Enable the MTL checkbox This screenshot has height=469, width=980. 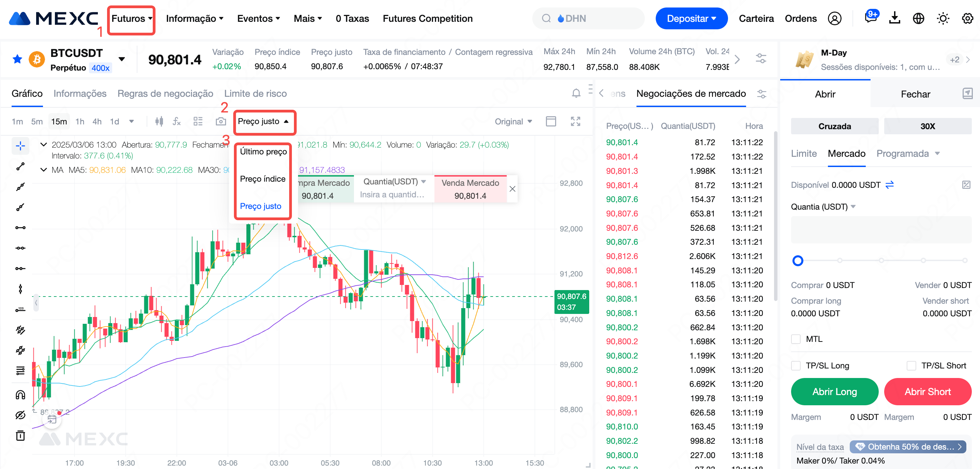[796, 339]
